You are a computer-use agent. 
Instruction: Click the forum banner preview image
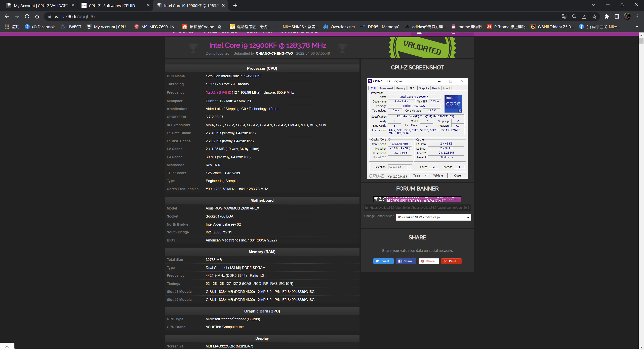(417, 199)
